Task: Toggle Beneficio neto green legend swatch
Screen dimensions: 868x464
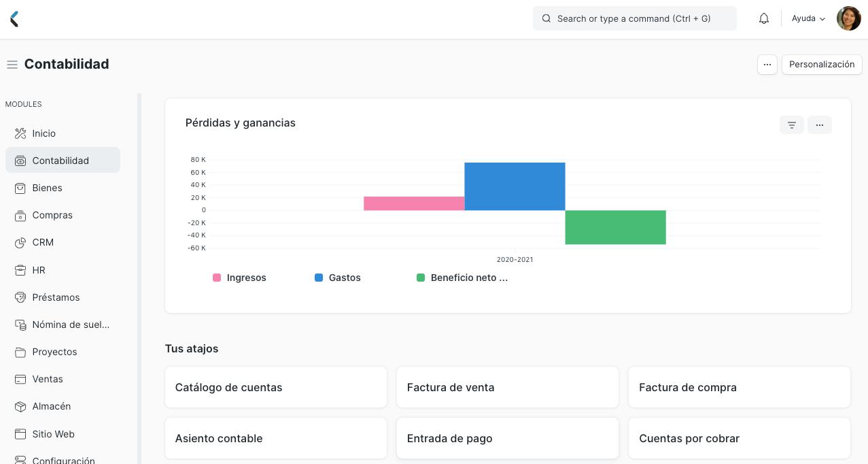Action: [x=421, y=278]
